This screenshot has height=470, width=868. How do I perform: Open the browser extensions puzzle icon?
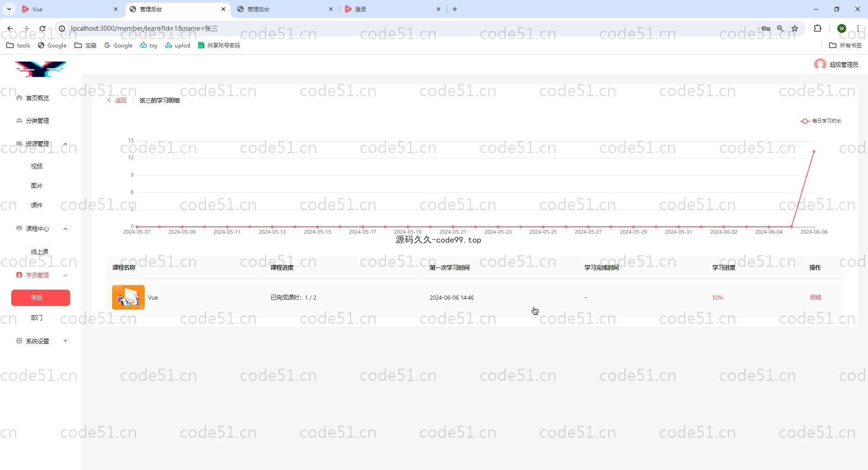817,28
